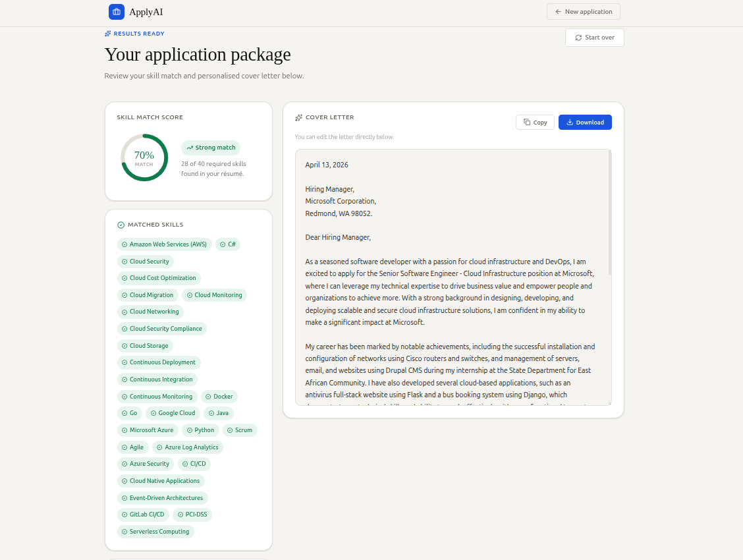Click the date April 13, 2026 in letter

pos(327,165)
